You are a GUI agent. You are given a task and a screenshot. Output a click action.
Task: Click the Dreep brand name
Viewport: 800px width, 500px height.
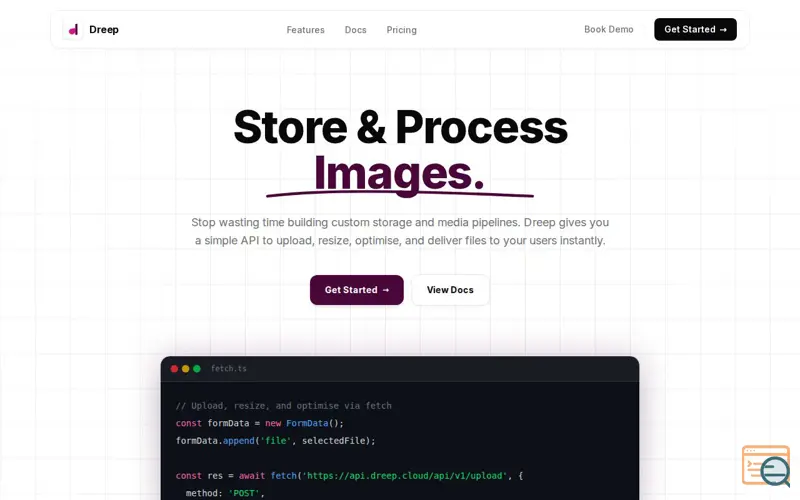pyautogui.click(x=104, y=30)
